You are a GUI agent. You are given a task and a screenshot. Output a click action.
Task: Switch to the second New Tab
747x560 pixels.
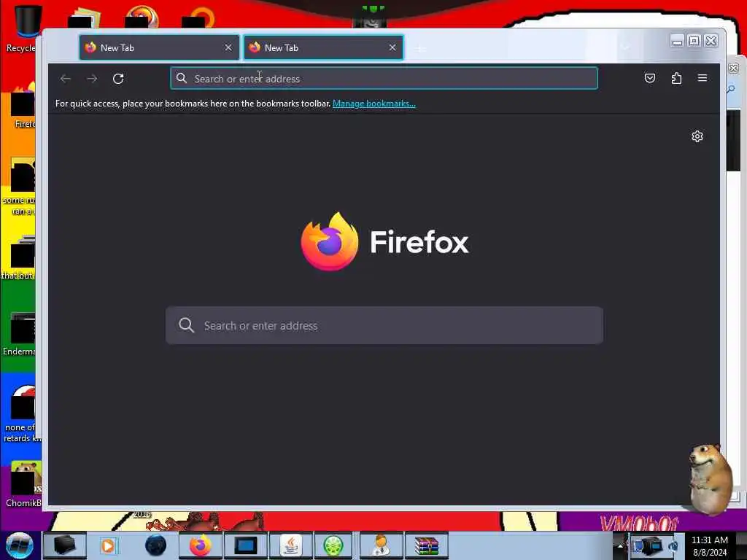click(323, 47)
